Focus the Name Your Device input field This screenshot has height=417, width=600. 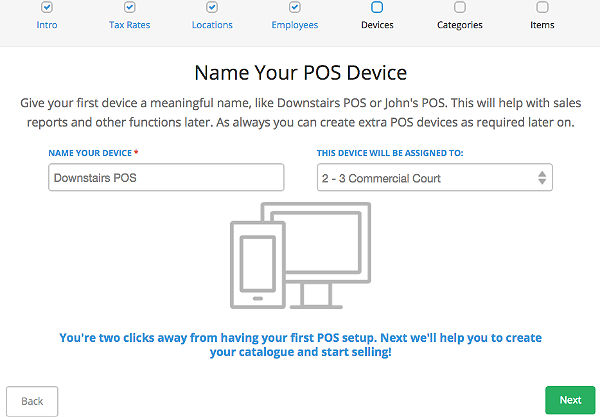[166, 178]
